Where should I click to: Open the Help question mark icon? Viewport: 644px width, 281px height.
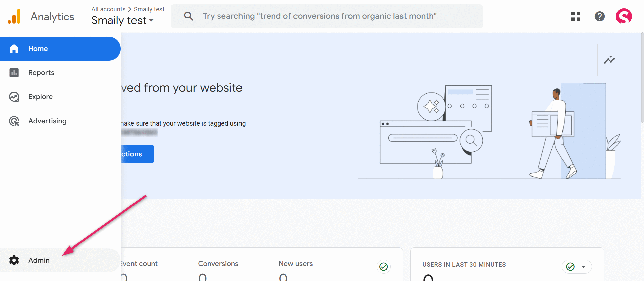pyautogui.click(x=599, y=16)
